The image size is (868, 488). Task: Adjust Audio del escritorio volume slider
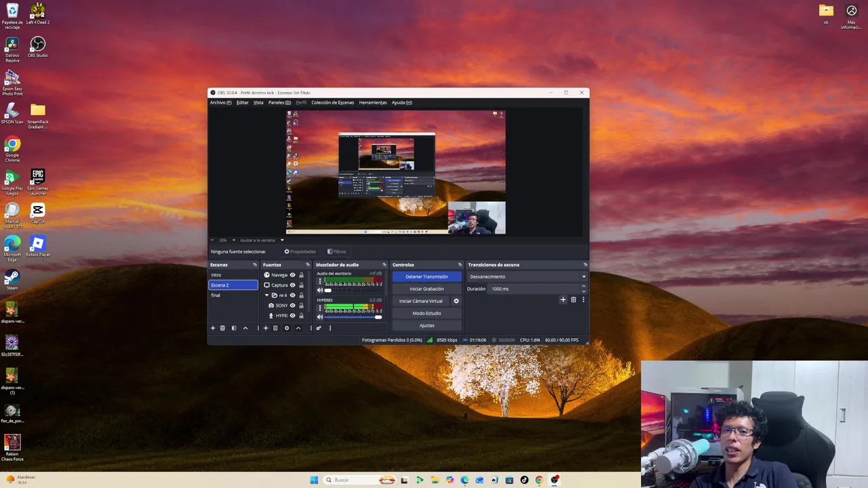point(353,290)
